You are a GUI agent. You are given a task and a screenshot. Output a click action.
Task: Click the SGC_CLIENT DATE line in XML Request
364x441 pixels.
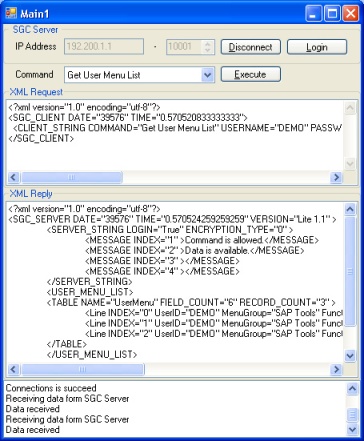(x=128, y=117)
